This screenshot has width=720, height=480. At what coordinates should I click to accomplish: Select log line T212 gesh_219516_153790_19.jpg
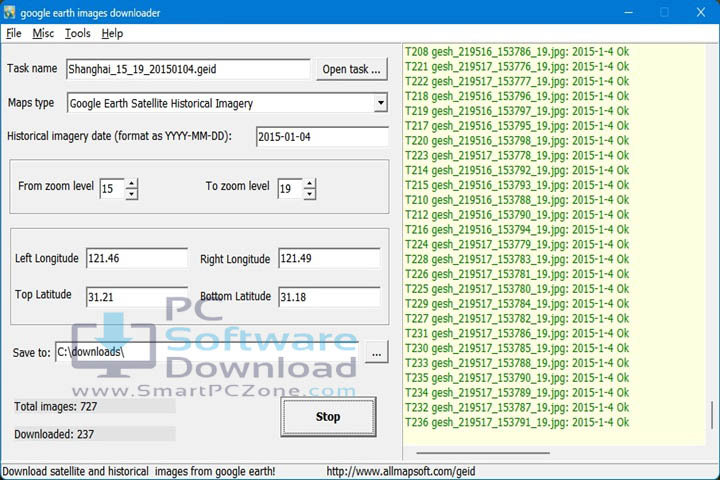[517, 215]
